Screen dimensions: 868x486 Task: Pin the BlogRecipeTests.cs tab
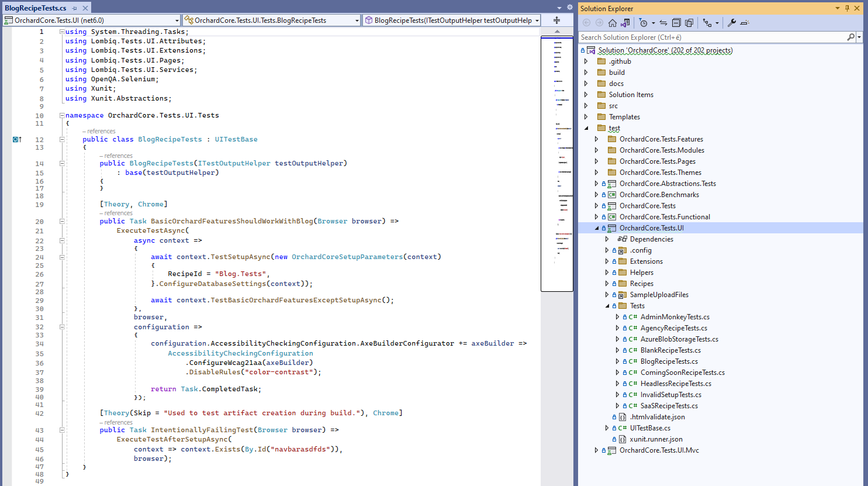75,8
